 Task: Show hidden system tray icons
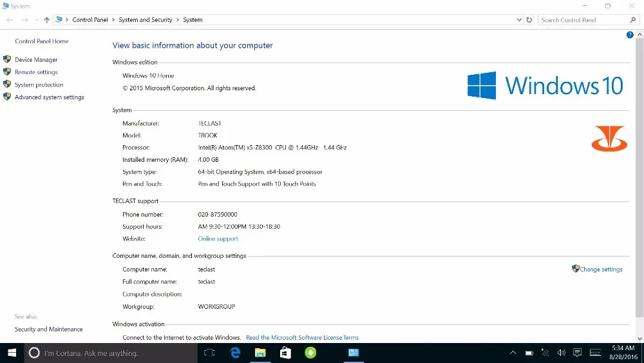[513, 353]
